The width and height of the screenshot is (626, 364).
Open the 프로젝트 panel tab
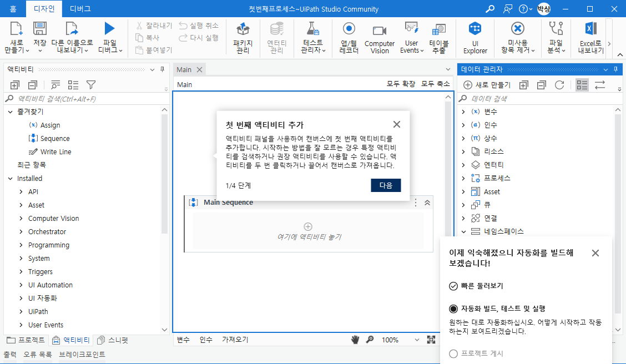[x=26, y=340]
